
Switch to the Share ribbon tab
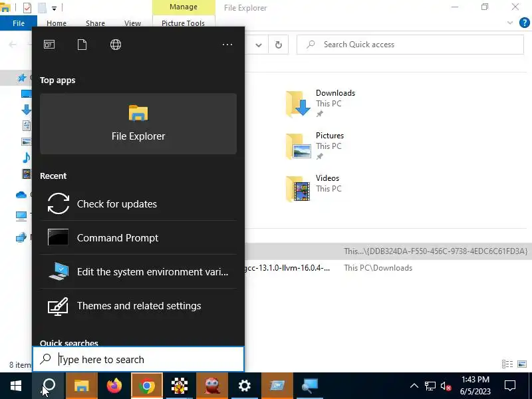(x=95, y=23)
